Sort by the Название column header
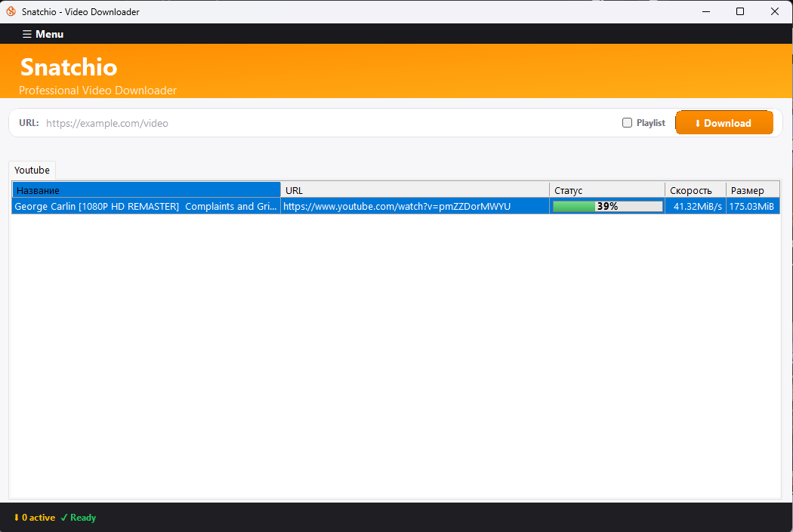Viewport: 793px width, 532px height. [x=147, y=190]
